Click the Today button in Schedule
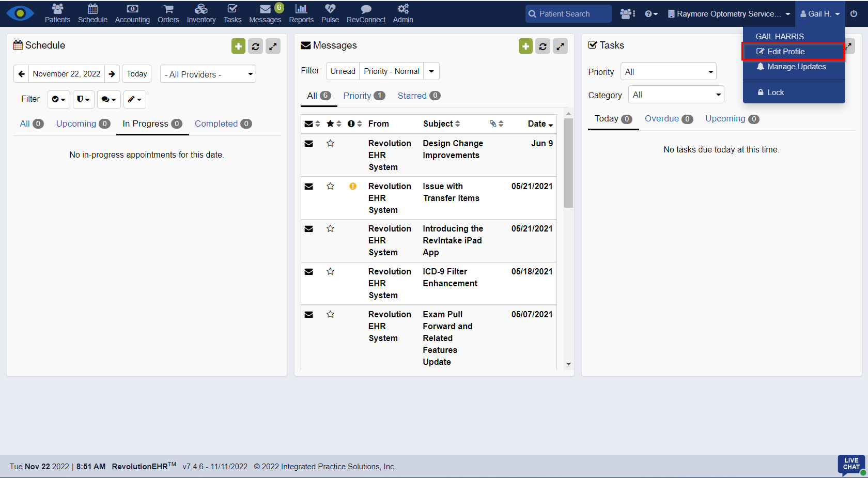The width and height of the screenshot is (868, 478). coord(137,74)
